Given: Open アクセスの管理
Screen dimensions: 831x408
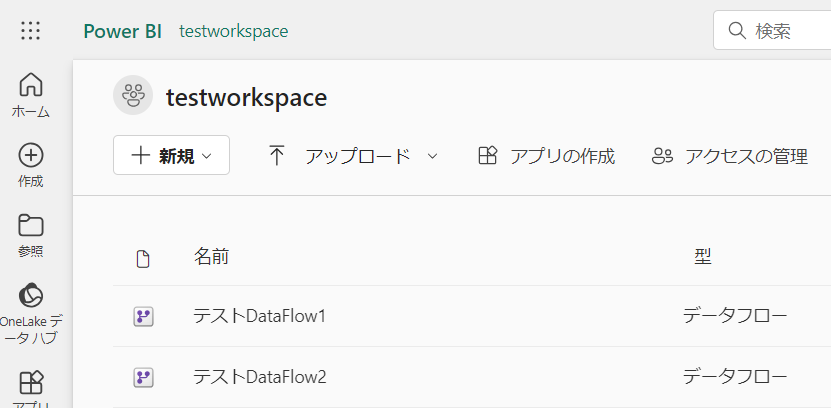Looking at the screenshot, I should click(730, 156).
